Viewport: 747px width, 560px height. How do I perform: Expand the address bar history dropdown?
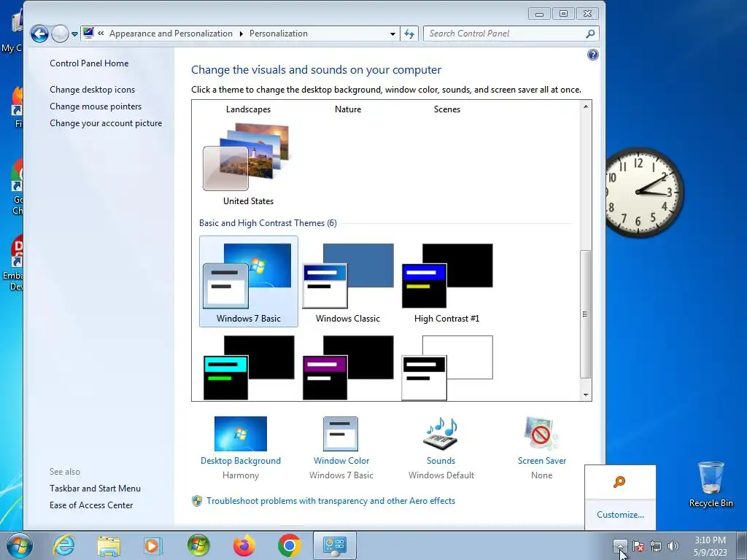pyautogui.click(x=392, y=34)
